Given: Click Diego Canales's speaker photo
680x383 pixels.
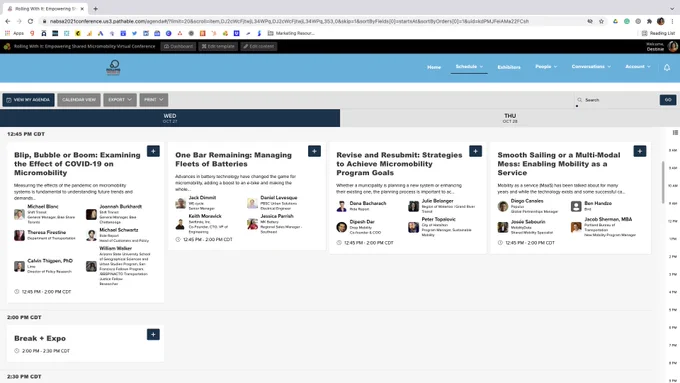Looking at the screenshot, I should coord(503,206).
